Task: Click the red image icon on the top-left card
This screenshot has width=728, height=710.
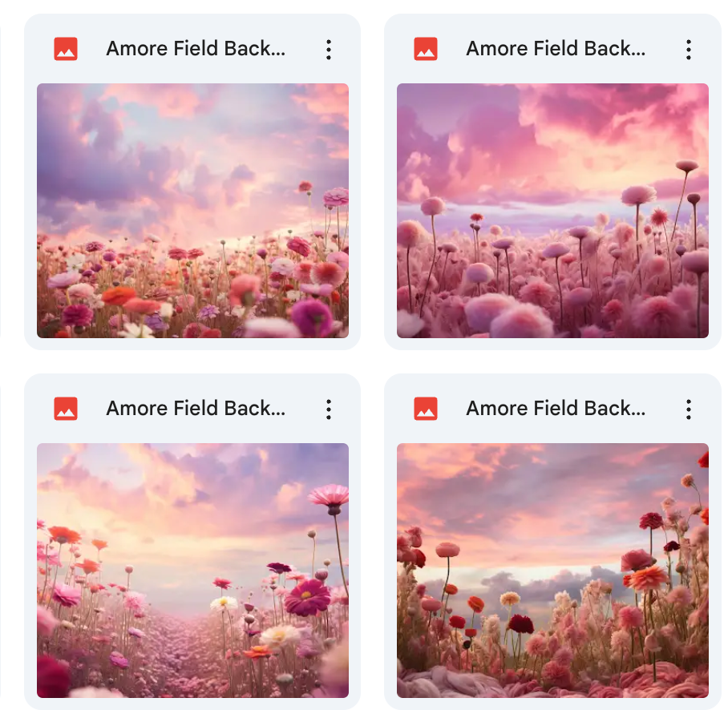Action: coord(66,49)
